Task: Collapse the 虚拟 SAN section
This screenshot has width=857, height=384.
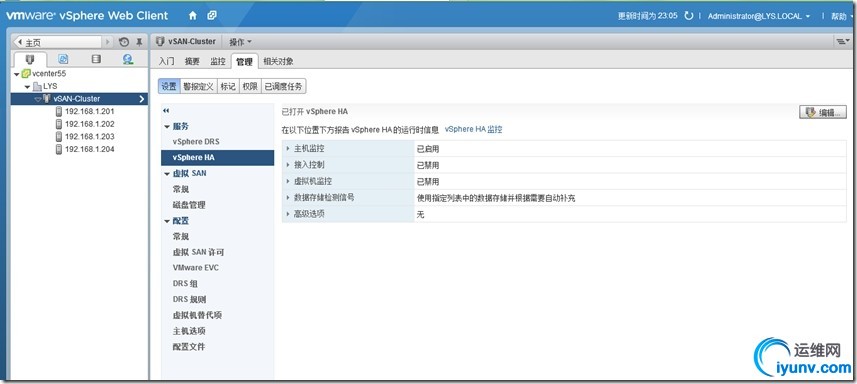Action: click(x=167, y=174)
